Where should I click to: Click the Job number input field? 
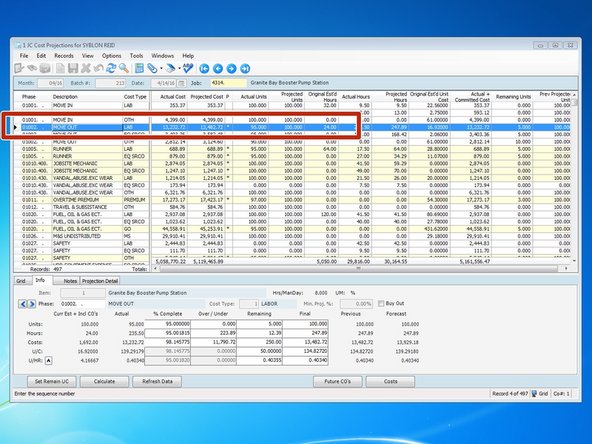(x=228, y=83)
